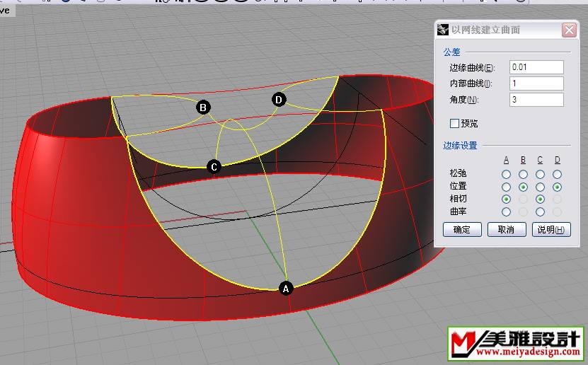Click the 角度 value input field

tap(536, 100)
